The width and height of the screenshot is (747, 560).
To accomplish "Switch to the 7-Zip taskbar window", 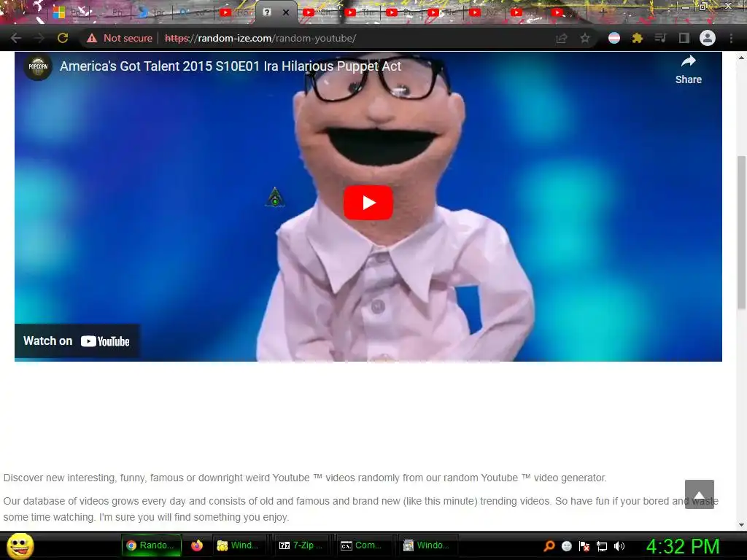I will (x=301, y=545).
